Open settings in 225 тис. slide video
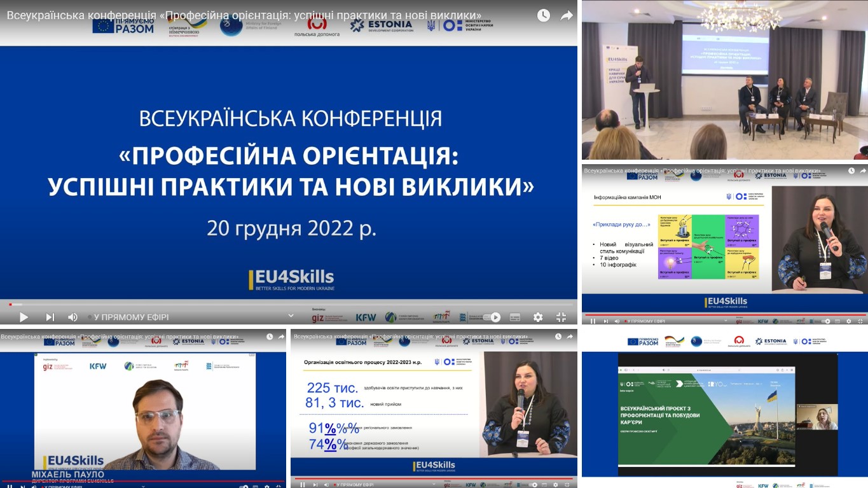This screenshot has width=868, height=488. tap(555, 485)
